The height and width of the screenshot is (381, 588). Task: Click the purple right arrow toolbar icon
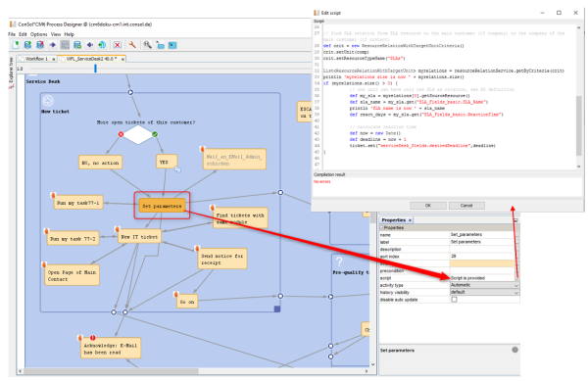coord(53,45)
